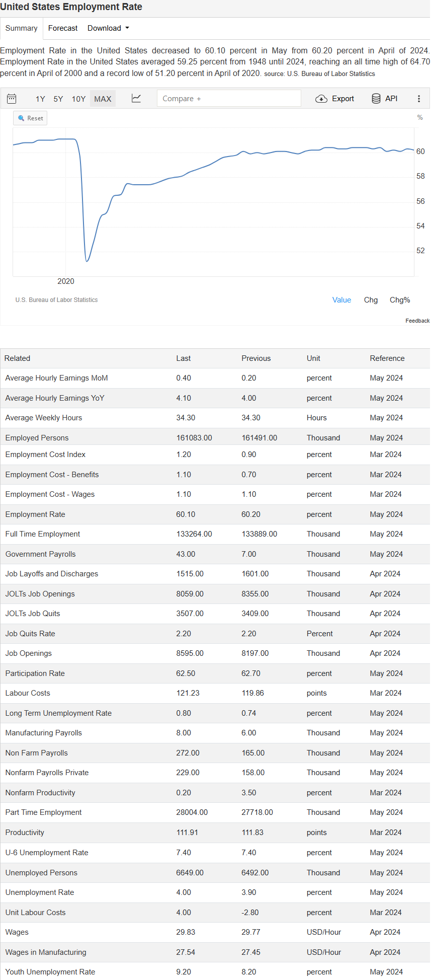431x980 pixels.
Task: Open Non Farm Payrolls link
Action: click(37, 753)
